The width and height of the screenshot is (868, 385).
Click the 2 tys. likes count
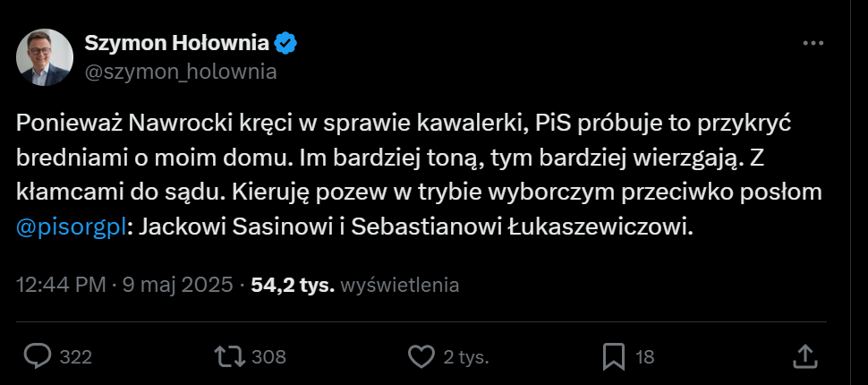(x=466, y=356)
